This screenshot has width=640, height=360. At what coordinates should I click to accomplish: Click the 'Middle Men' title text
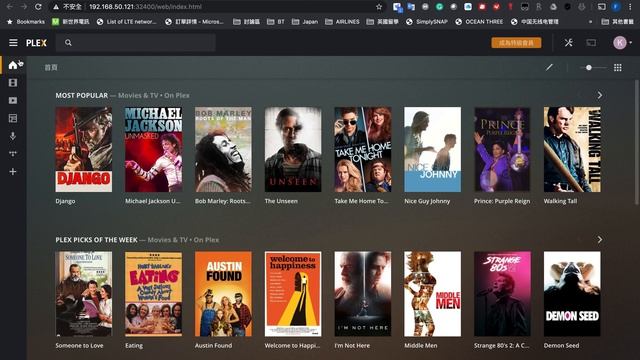click(x=421, y=346)
